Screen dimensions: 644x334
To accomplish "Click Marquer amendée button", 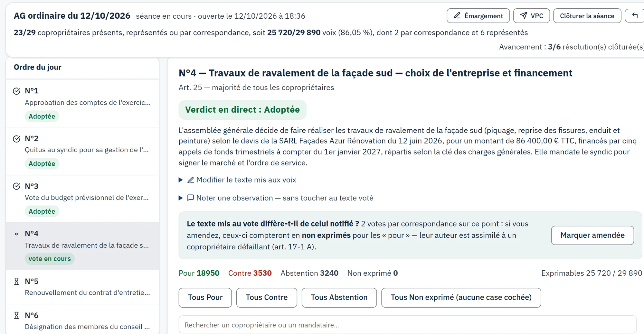I will [592, 235].
